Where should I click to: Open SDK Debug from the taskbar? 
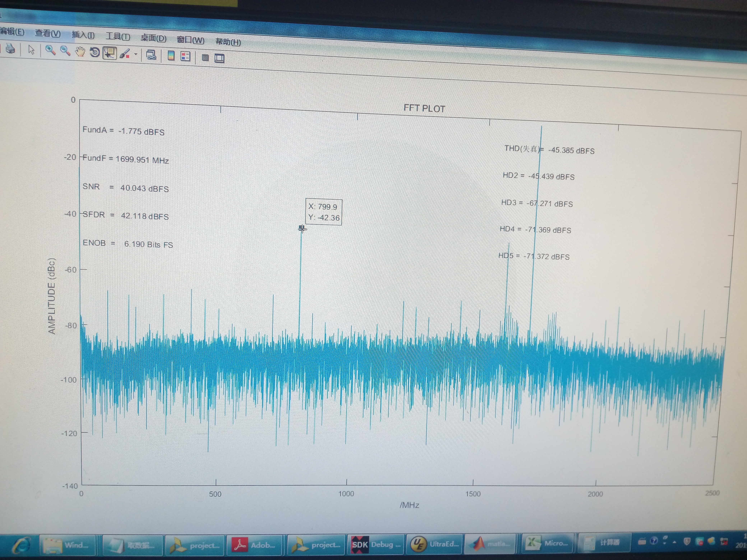(x=375, y=544)
